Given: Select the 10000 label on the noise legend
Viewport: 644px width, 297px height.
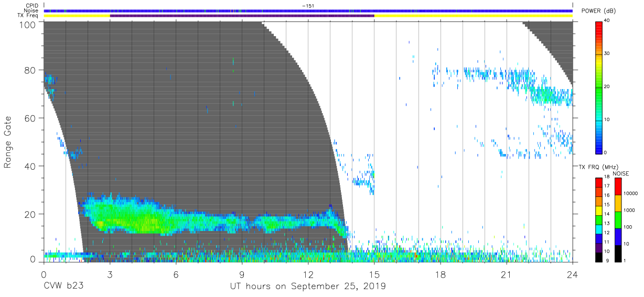Looking at the screenshot, I should coord(631,193).
